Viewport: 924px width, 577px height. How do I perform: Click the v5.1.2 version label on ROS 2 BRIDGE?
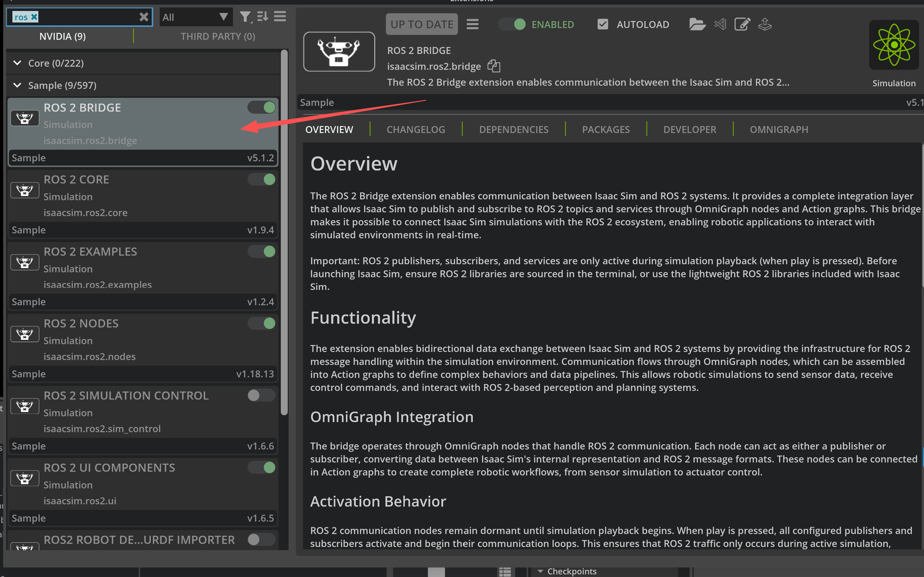coord(260,158)
